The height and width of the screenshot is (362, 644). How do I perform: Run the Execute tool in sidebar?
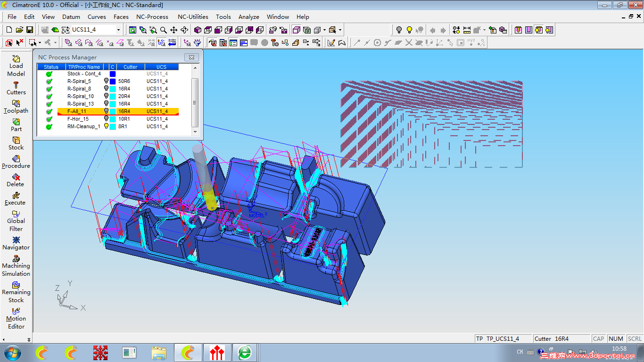(x=16, y=198)
